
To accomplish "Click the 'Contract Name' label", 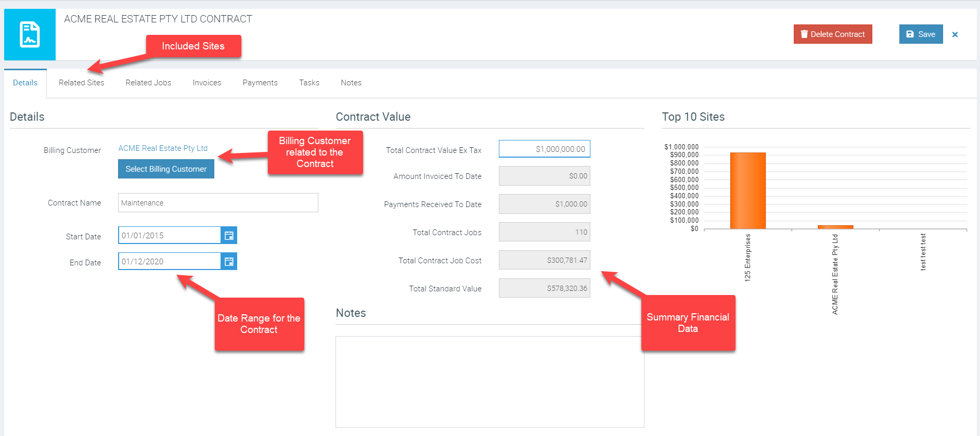I will tap(74, 203).
